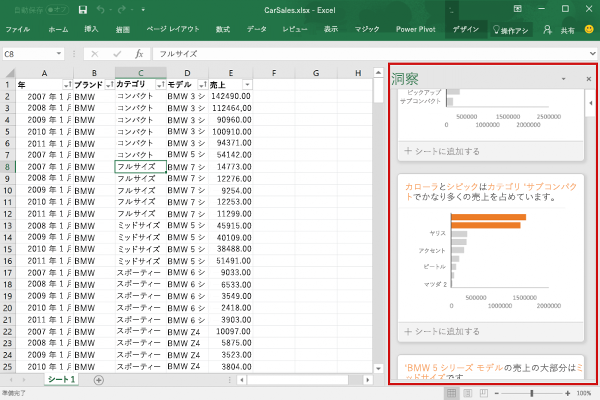The height and width of the screenshot is (400, 600).
Task: Click the Undo arrow icon
Action: pyautogui.click(x=100, y=9)
